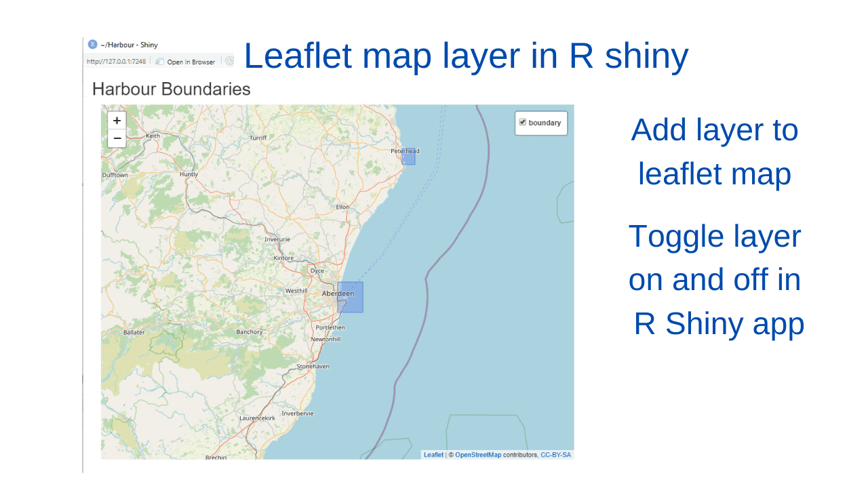Click the 'Brechin' map label

coord(216,457)
